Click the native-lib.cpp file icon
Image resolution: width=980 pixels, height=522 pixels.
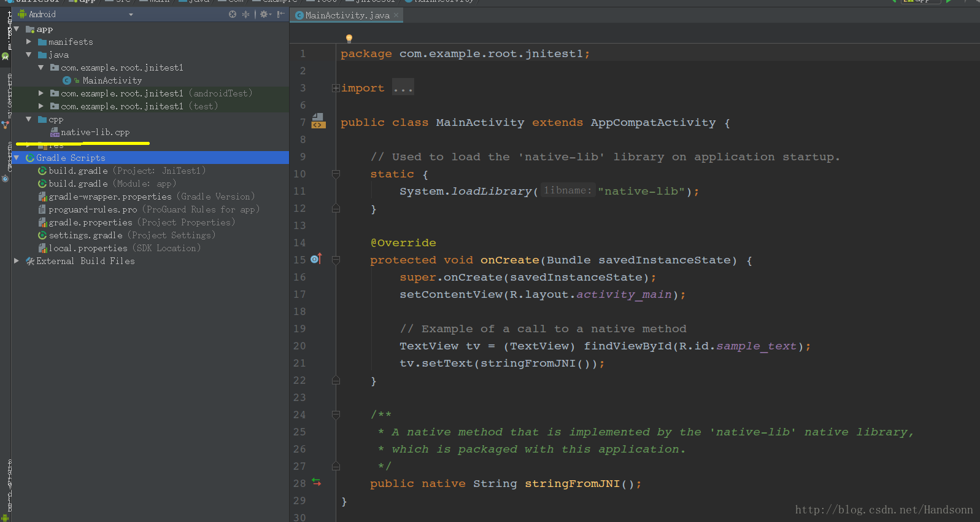[x=55, y=132]
